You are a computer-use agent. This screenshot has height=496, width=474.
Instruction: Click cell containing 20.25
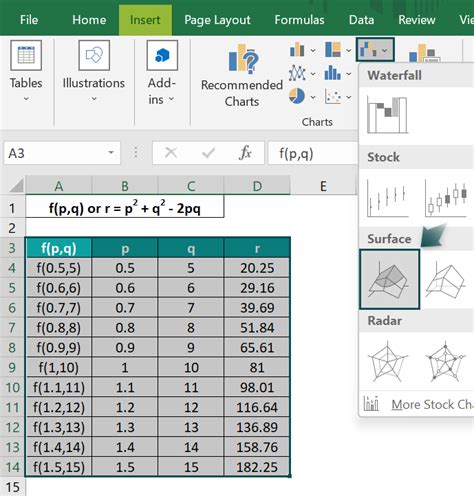click(257, 268)
